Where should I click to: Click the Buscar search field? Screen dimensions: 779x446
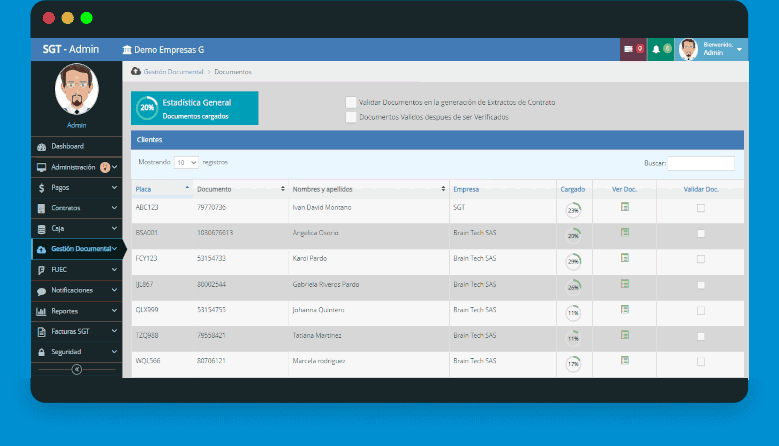coord(700,163)
